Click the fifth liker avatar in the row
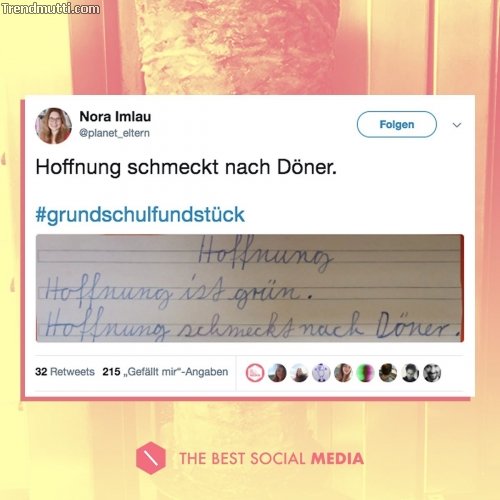The width and height of the screenshot is (500, 500). click(x=343, y=373)
